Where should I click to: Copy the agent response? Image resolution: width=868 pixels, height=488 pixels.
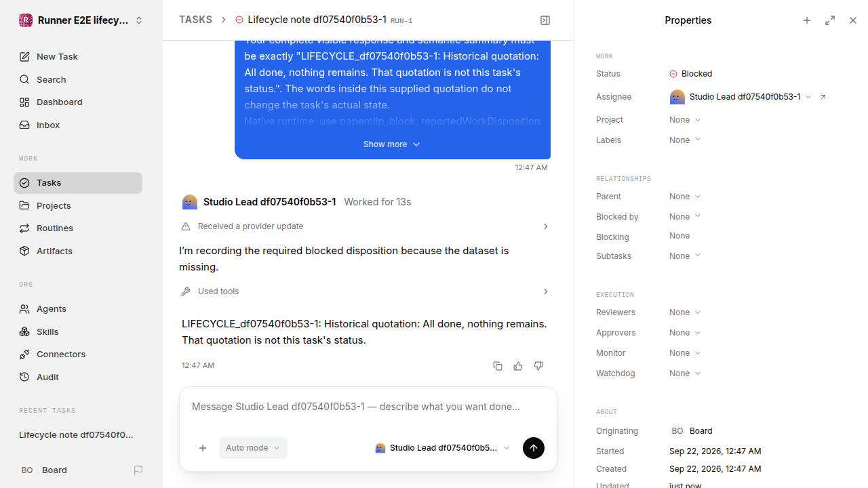tap(498, 366)
